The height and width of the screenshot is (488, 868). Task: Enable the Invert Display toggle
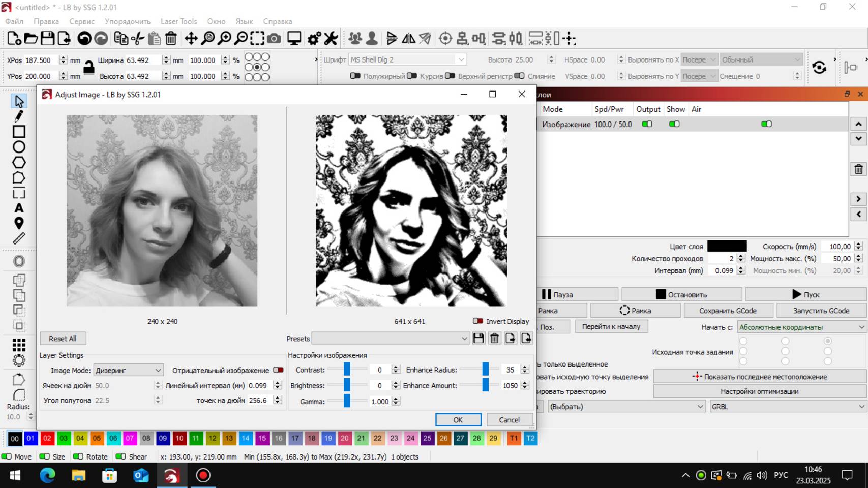(478, 321)
